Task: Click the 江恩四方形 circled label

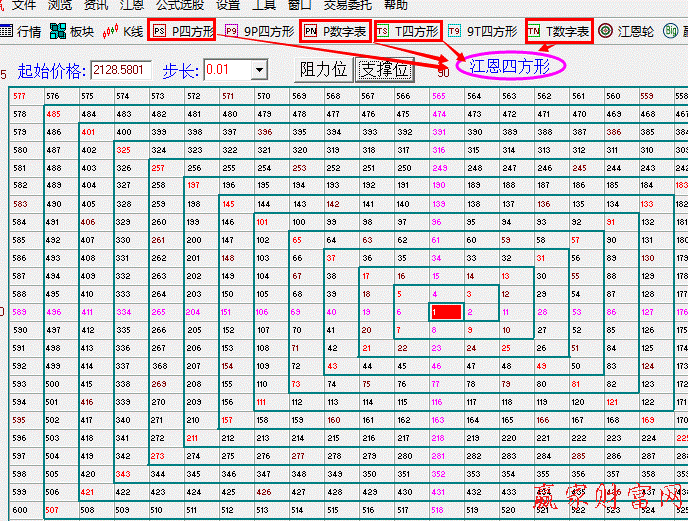Action: 510,66
